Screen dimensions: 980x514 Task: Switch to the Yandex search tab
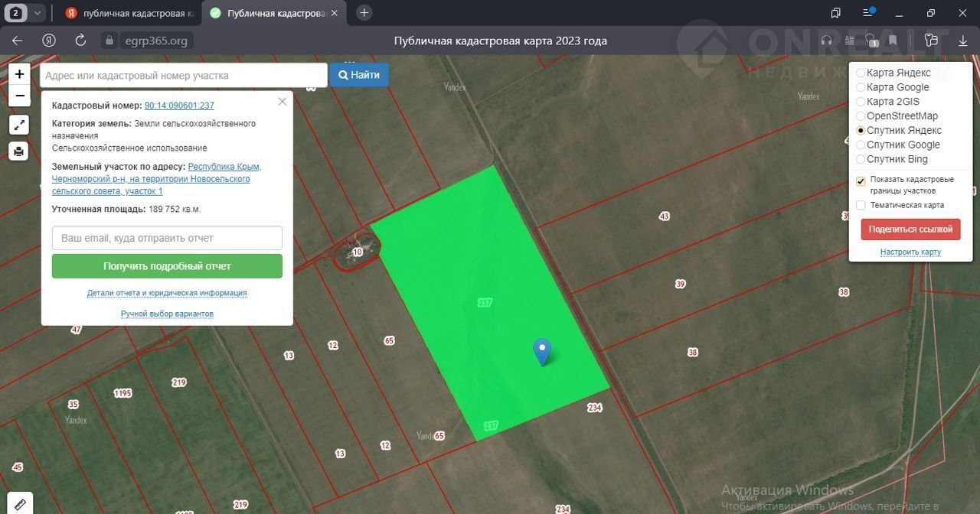pyautogui.click(x=125, y=13)
